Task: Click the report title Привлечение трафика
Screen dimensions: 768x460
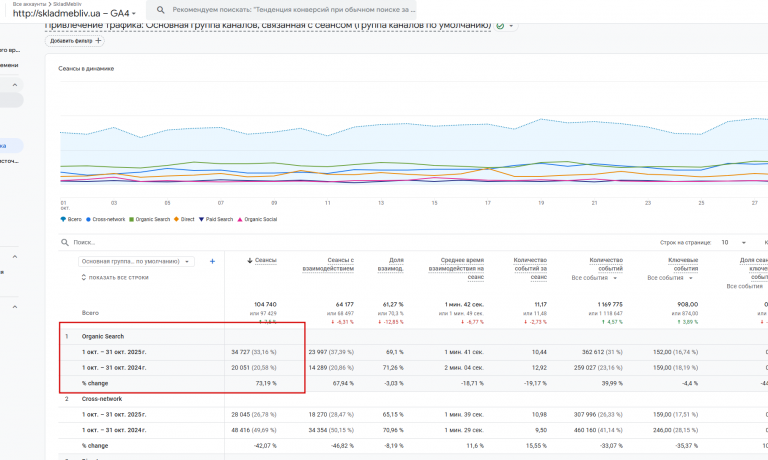Action: pyautogui.click(x=267, y=25)
